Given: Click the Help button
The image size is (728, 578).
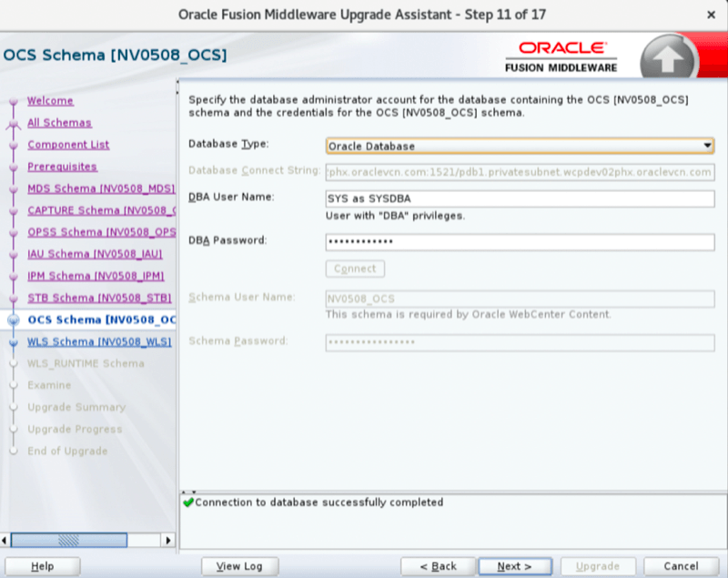Looking at the screenshot, I should (42, 566).
